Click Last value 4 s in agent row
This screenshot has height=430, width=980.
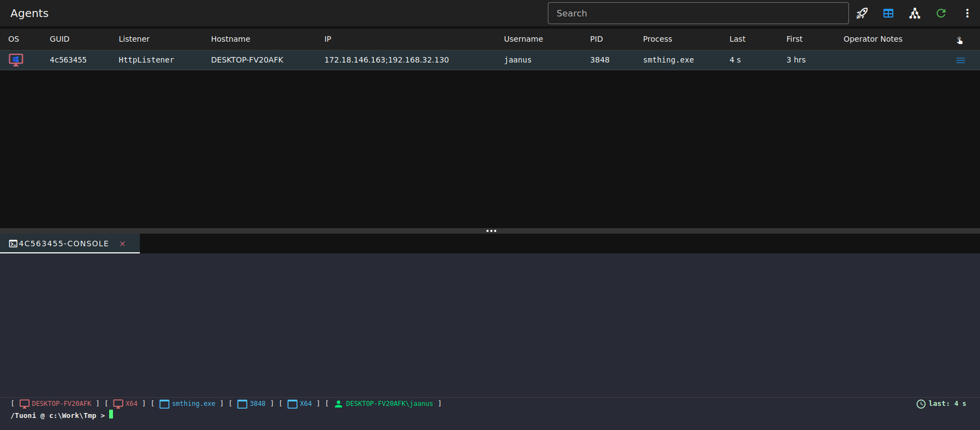[x=735, y=60]
